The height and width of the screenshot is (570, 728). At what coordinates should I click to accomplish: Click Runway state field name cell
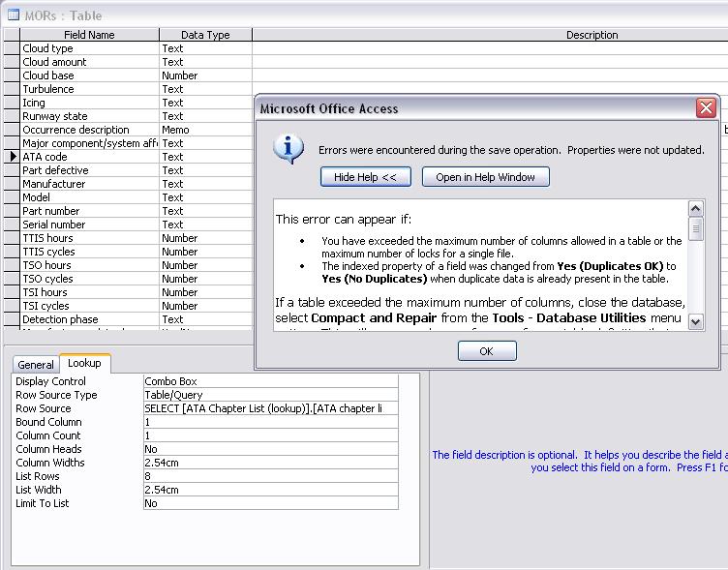pyautogui.click(x=90, y=116)
